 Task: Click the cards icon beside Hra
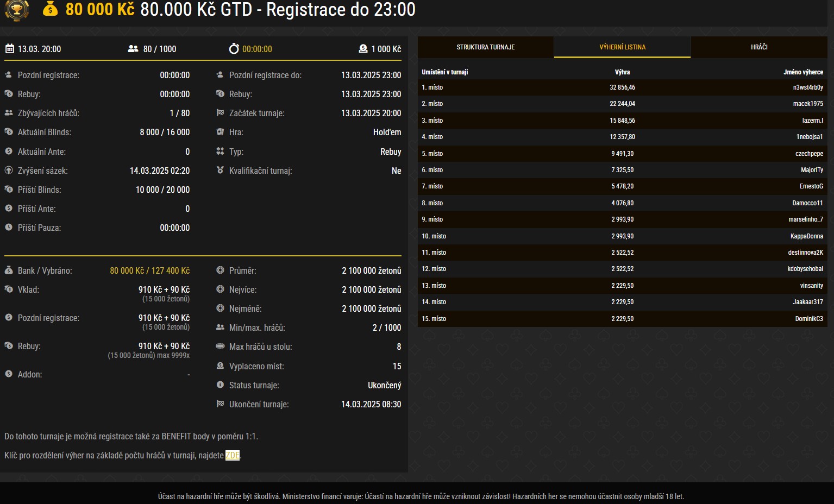[x=220, y=132]
